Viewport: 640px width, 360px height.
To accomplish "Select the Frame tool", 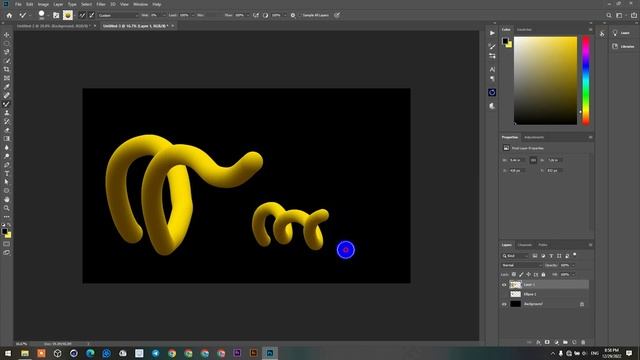I will [7, 78].
